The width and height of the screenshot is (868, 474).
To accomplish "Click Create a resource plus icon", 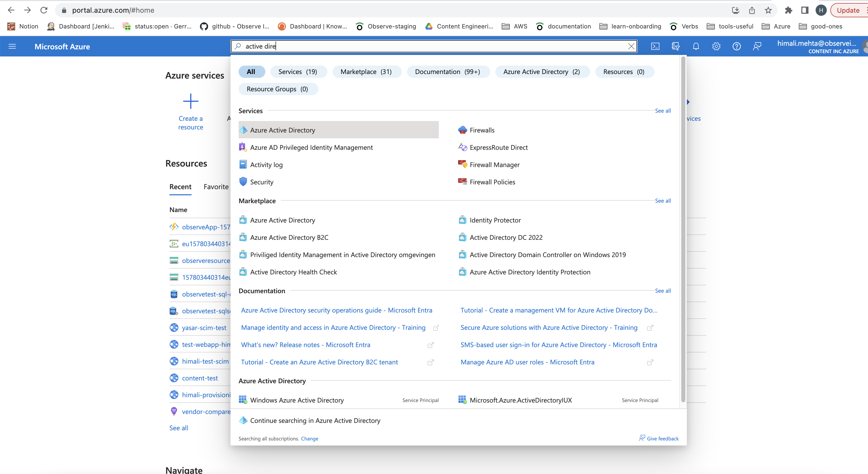I will click(x=190, y=101).
